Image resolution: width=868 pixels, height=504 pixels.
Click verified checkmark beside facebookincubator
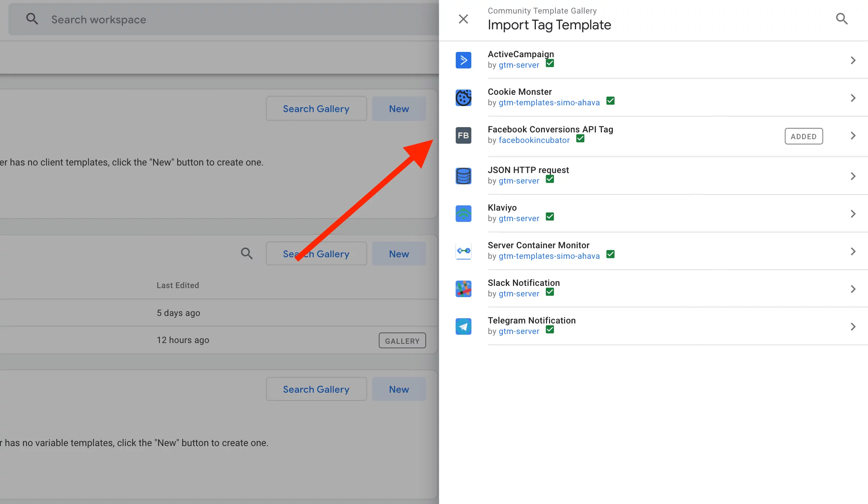[x=580, y=138]
